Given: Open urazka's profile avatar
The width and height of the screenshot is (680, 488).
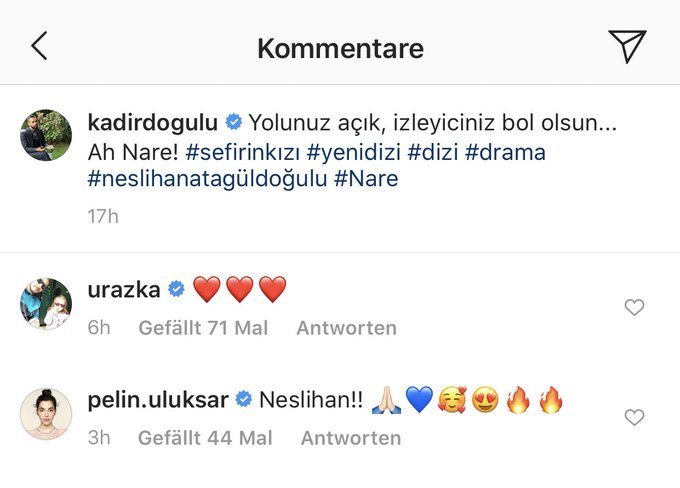Looking at the screenshot, I should [x=46, y=304].
